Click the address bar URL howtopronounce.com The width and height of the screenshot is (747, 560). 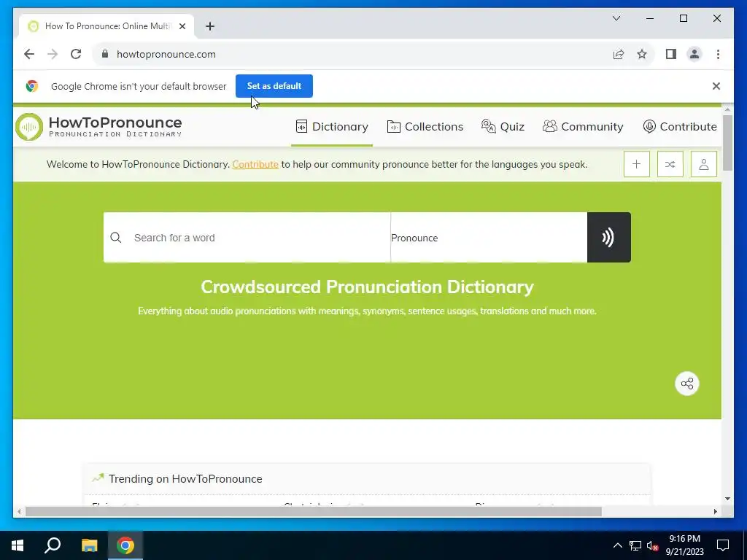(x=166, y=54)
